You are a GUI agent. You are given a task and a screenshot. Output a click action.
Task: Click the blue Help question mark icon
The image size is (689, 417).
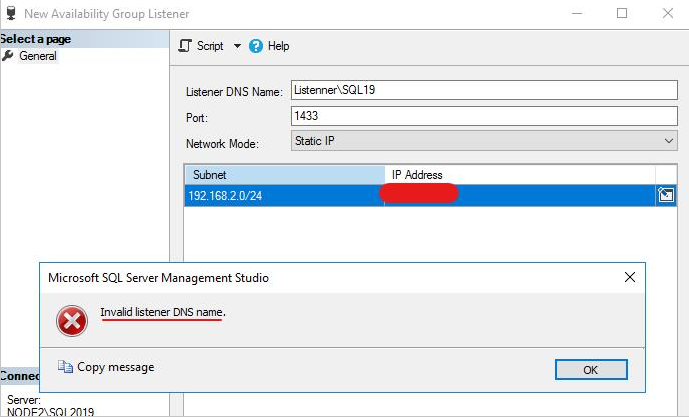pos(256,46)
